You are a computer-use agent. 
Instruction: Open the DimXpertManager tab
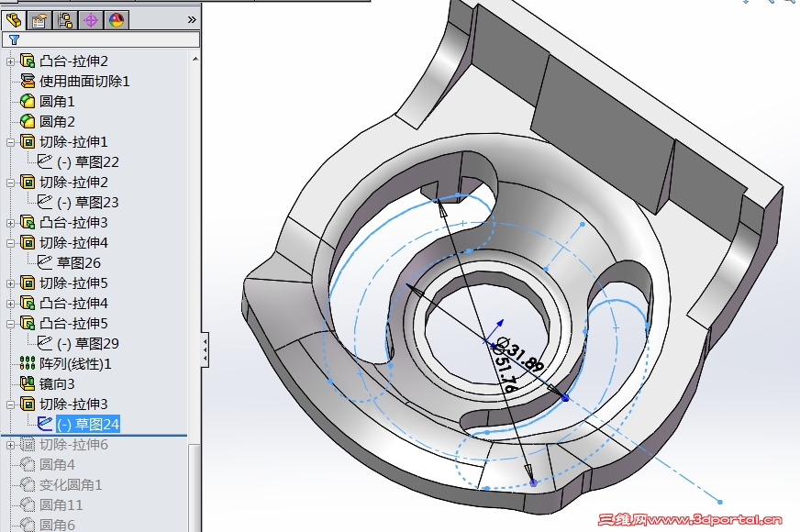click(x=91, y=20)
